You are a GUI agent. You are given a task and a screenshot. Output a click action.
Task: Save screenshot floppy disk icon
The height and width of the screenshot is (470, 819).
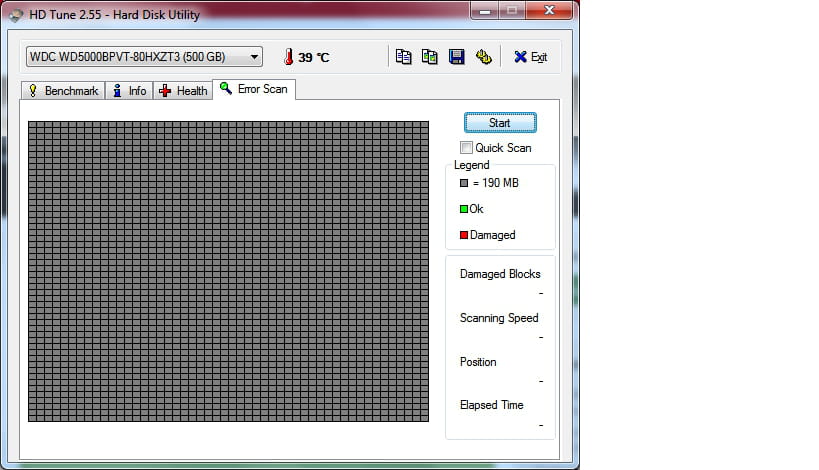click(457, 56)
